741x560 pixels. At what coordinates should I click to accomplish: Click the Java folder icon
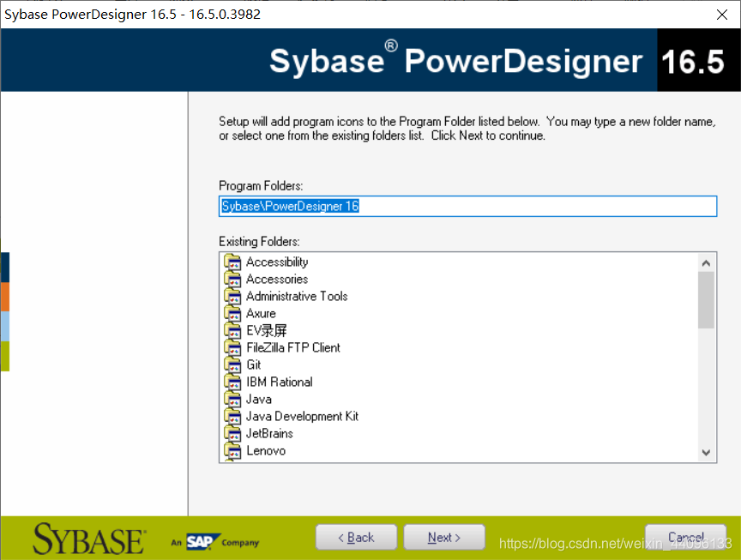[x=232, y=400]
